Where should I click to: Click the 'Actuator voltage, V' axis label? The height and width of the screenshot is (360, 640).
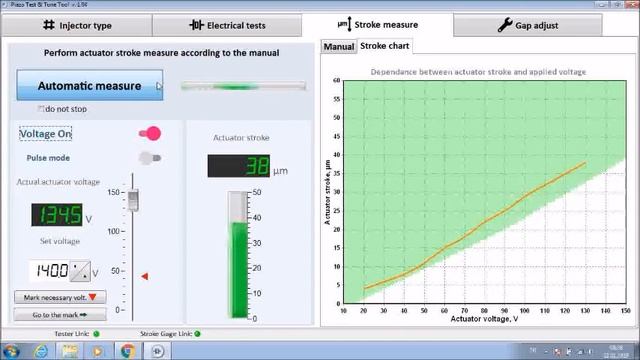tap(484, 319)
